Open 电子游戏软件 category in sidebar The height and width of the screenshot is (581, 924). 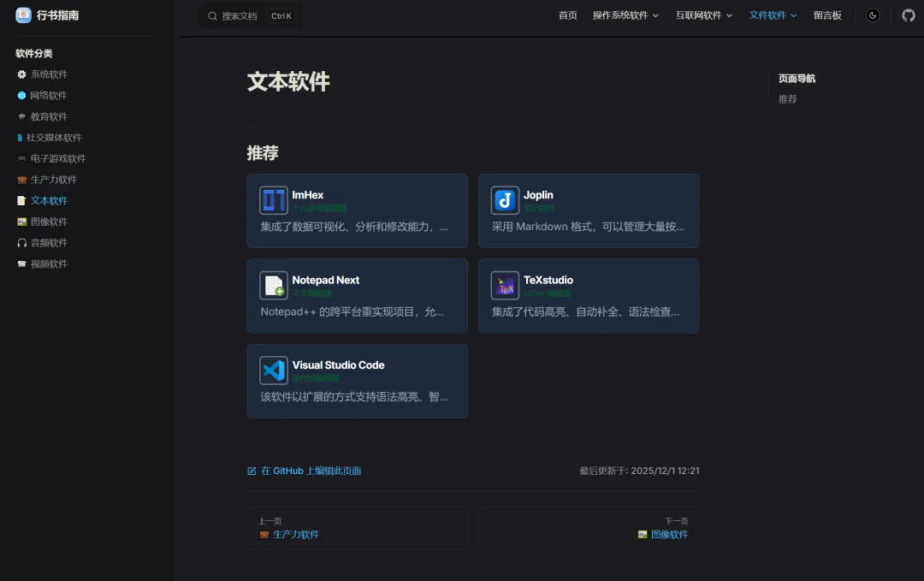pos(58,158)
